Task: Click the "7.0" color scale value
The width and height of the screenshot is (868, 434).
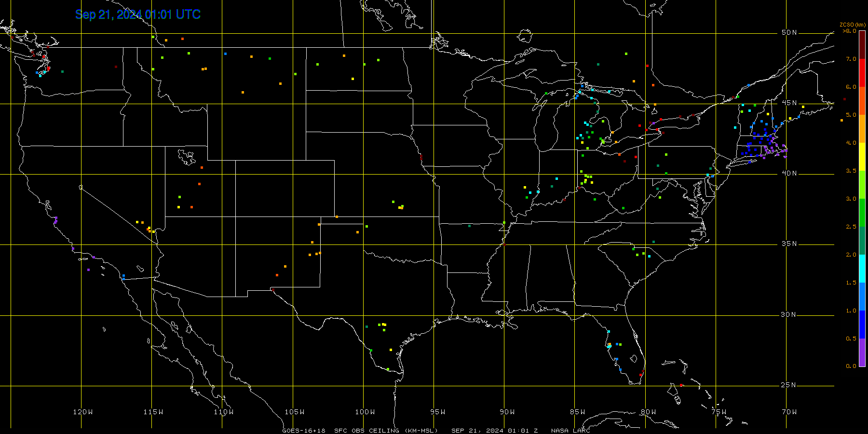Action: point(851,59)
